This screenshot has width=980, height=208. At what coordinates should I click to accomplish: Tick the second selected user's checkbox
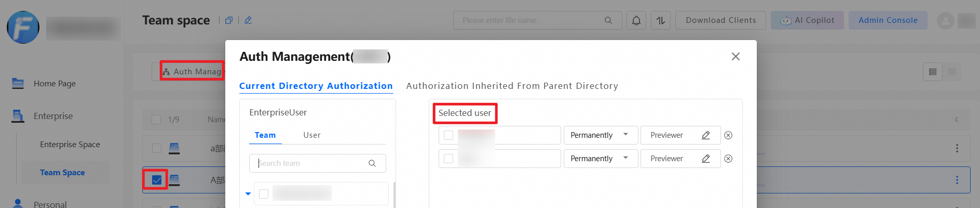point(448,159)
